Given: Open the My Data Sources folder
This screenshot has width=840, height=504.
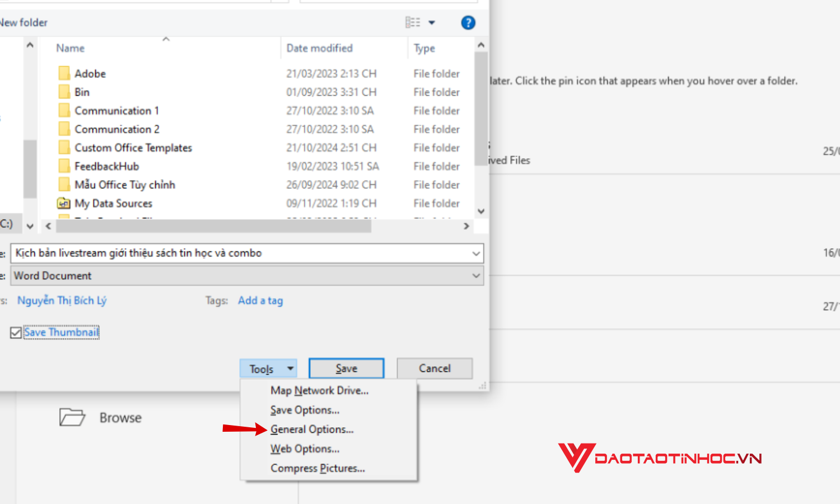Looking at the screenshot, I should pyautogui.click(x=113, y=203).
